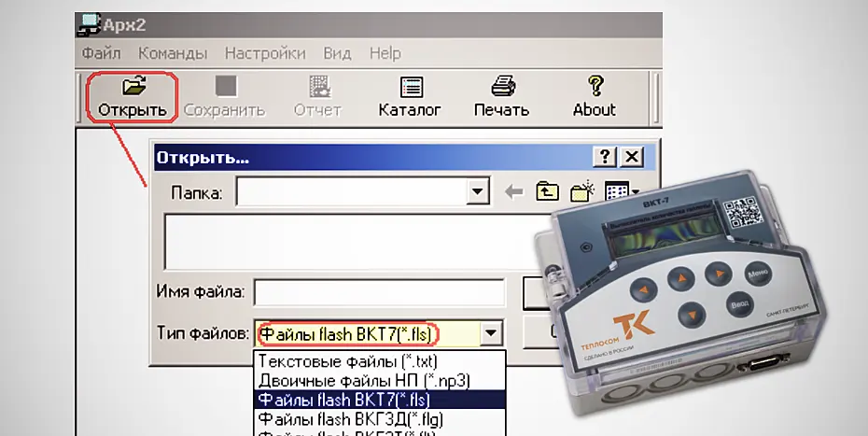The image size is (868, 436).
Task: Open the About question mark icon
Action: coord(595,87)
